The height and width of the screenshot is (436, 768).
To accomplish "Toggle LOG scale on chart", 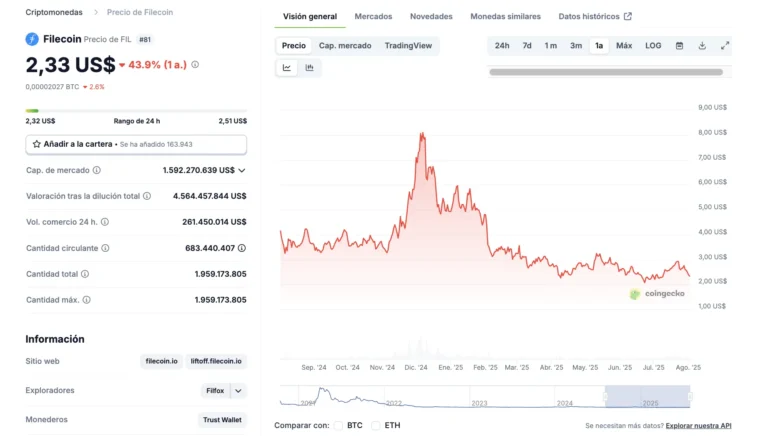I will pos(653,46).
